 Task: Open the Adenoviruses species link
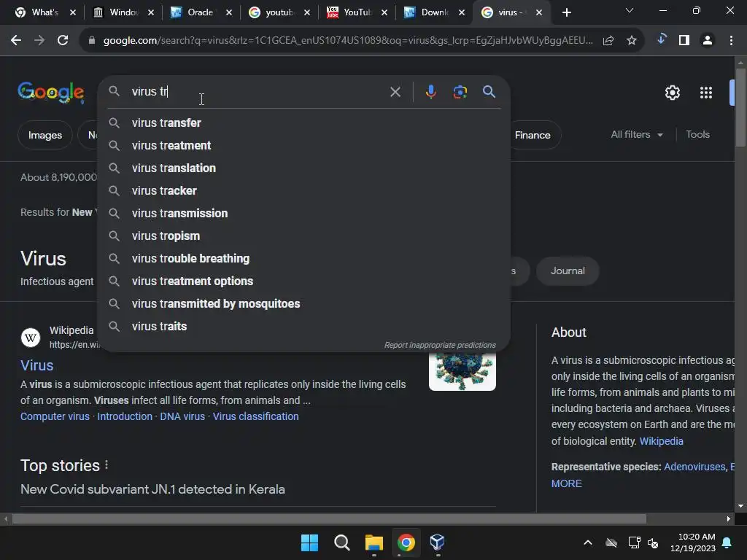694,467
